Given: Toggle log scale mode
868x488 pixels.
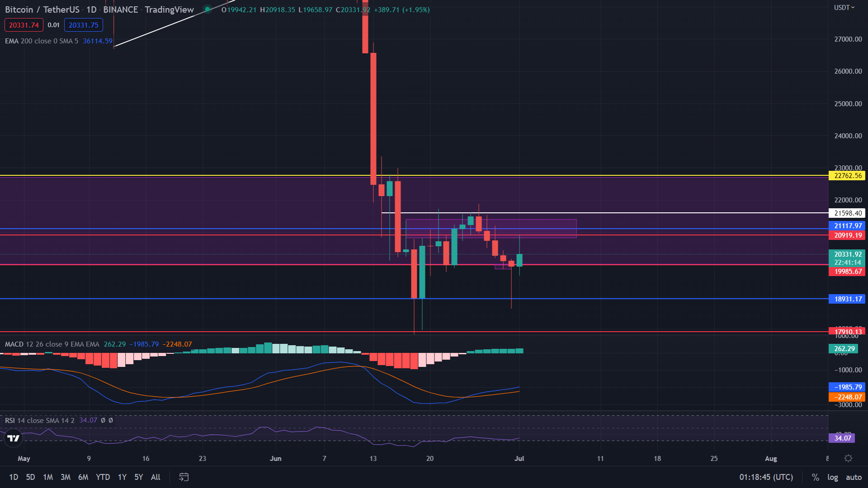Looking at the screenshot, I should pyautogui.click(x=832, y=477).
